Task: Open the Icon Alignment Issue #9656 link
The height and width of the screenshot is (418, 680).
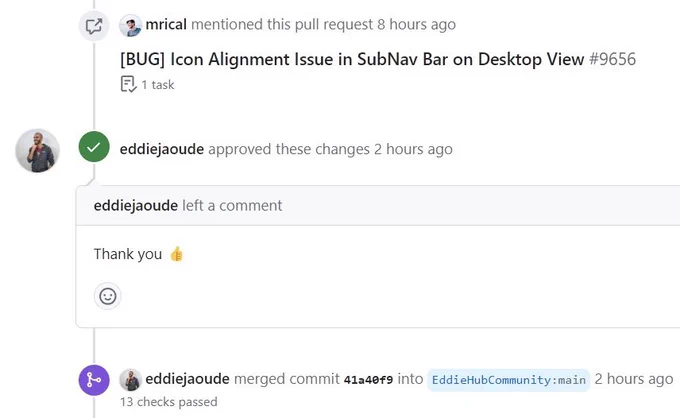Action: [378, 59]
